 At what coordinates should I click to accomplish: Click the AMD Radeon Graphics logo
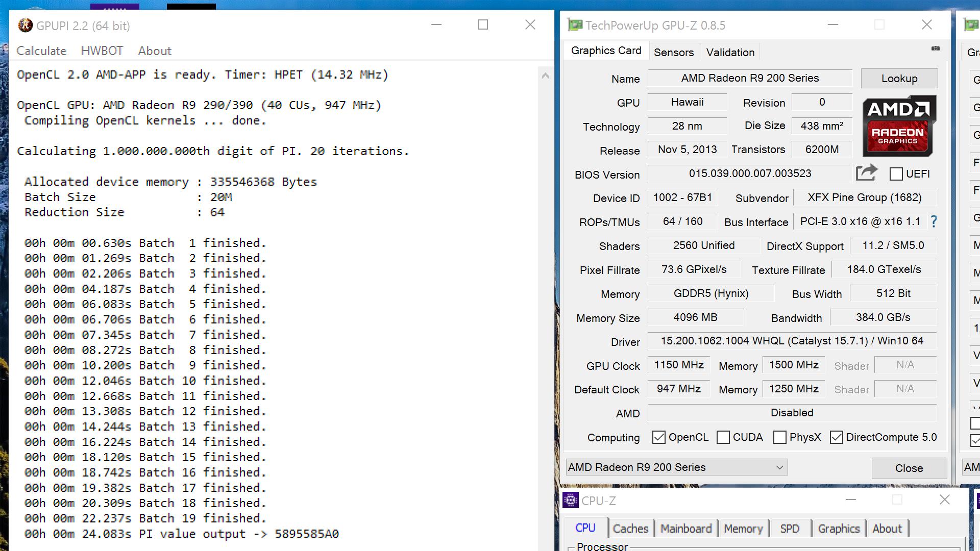[x=899, y=126]
